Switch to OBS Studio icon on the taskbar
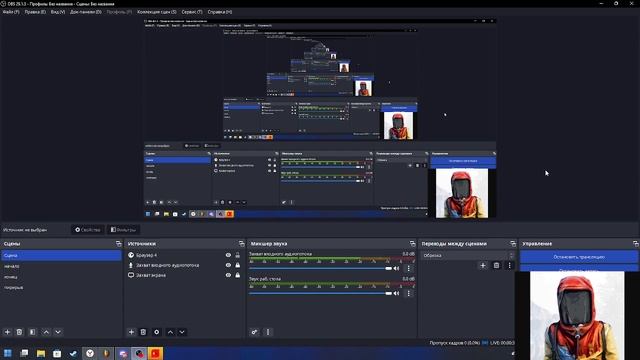The height and width of the screenshot is (360, 640). click(x=139, y=353)
